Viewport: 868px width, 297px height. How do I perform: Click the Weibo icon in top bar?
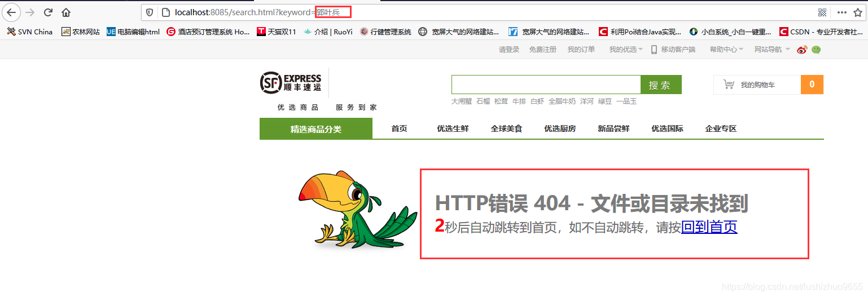pyautogui.click(x=802, y=50)
